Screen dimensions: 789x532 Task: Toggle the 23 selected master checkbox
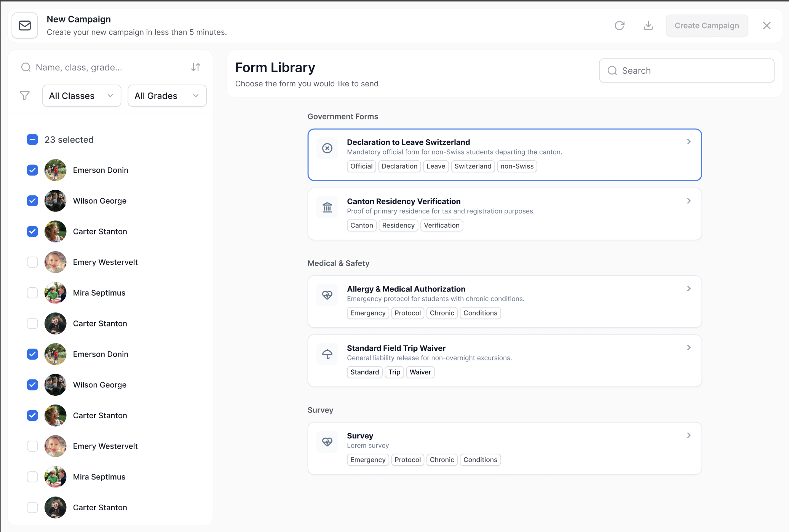pyautogui.click(x=32, y=140)
